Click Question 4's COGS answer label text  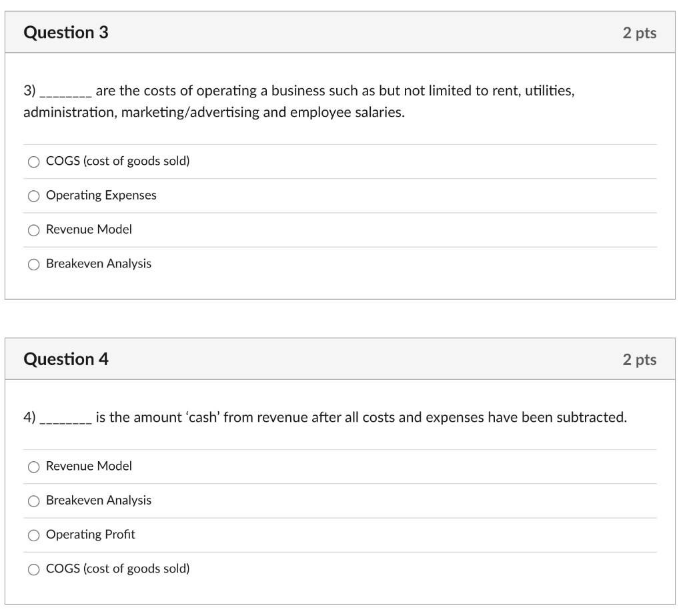117,569
